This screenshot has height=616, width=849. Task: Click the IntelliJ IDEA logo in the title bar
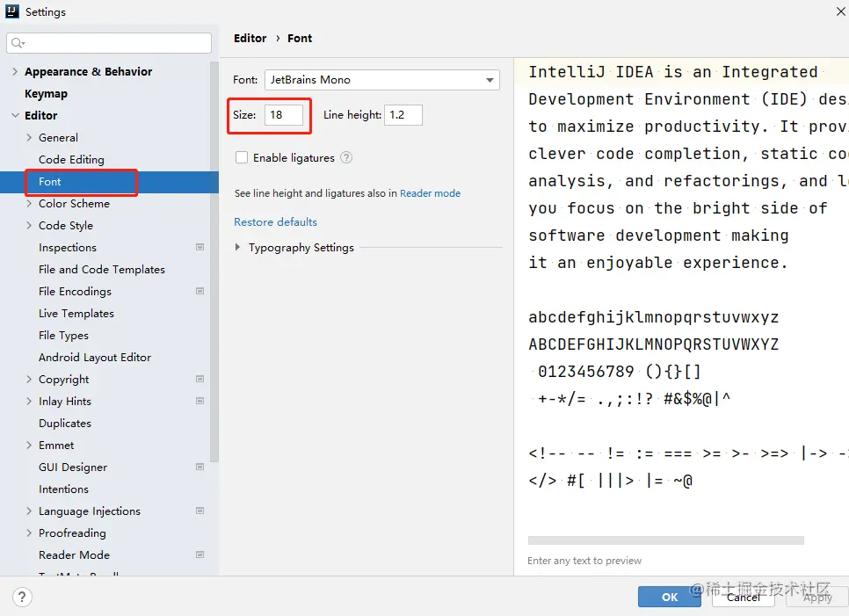point(12,11)
